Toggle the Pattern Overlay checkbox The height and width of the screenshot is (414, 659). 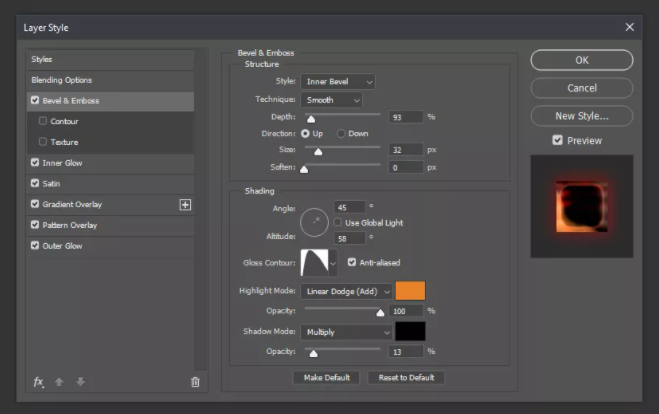(35, 224)
